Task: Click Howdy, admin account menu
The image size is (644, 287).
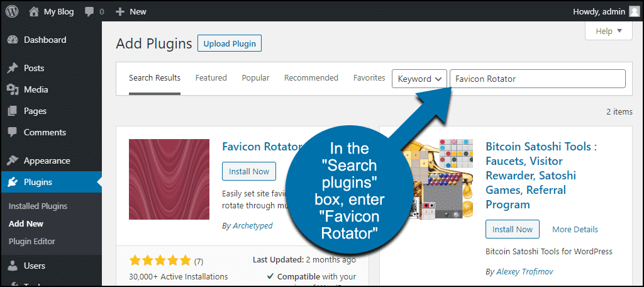Action: [606, 12]
